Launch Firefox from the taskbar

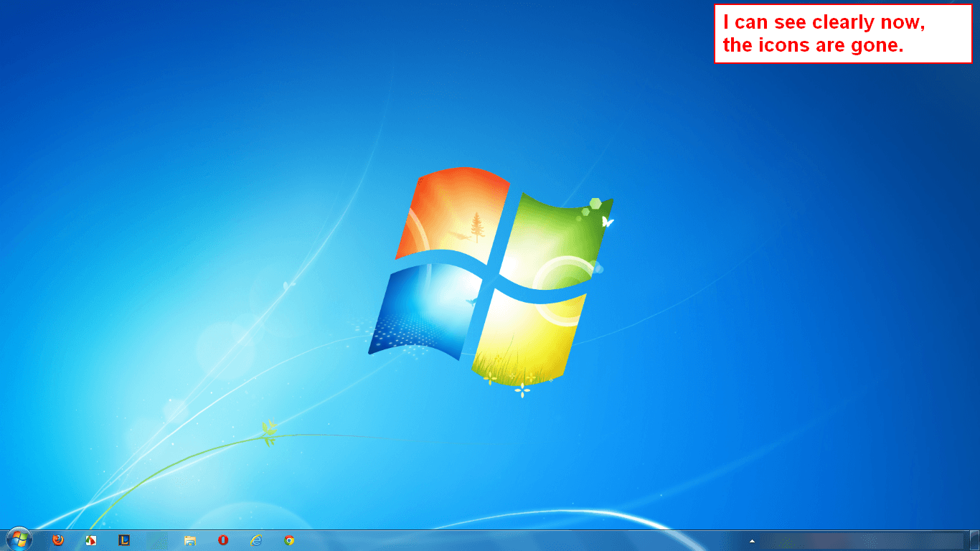point(58,540)
